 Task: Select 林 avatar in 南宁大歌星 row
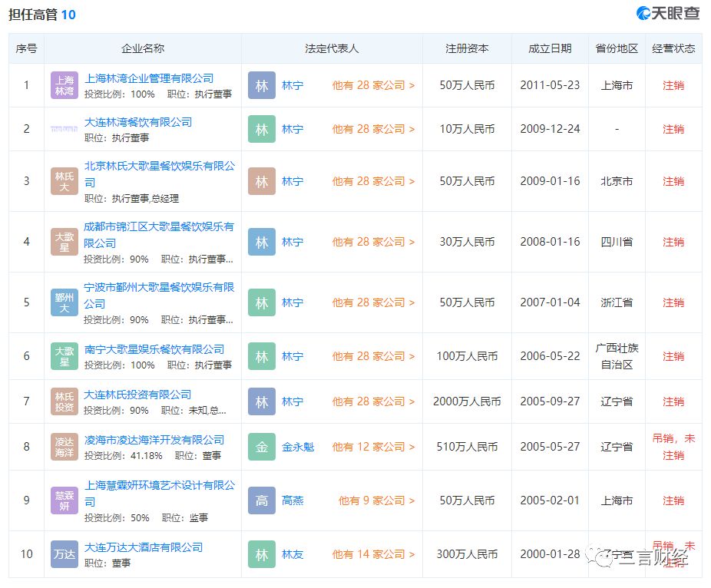coord(262,356)
